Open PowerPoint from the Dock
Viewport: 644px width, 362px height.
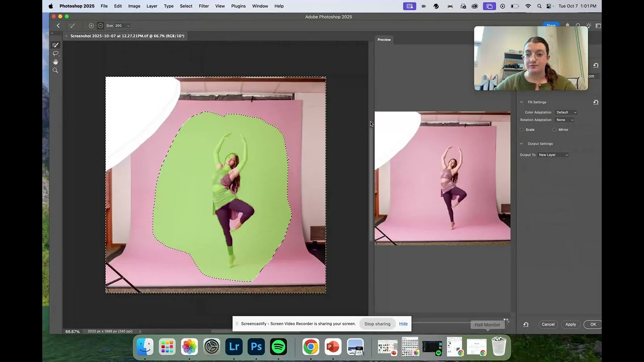click(333, 346)
